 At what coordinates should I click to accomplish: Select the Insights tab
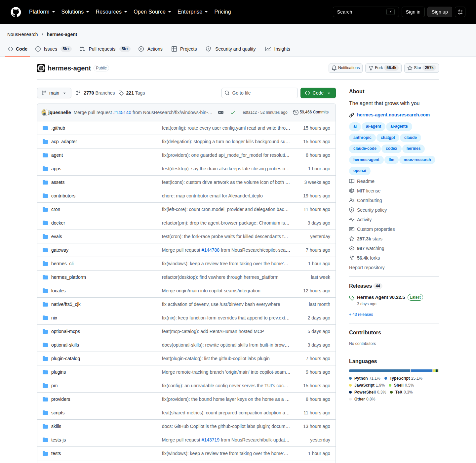[x=278, y=49]
